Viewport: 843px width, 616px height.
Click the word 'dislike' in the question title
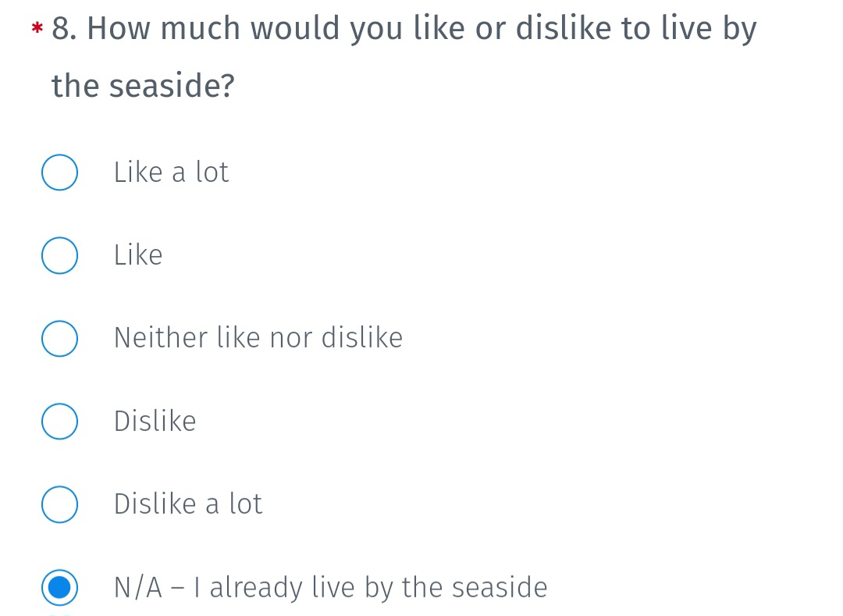point(564,28)
